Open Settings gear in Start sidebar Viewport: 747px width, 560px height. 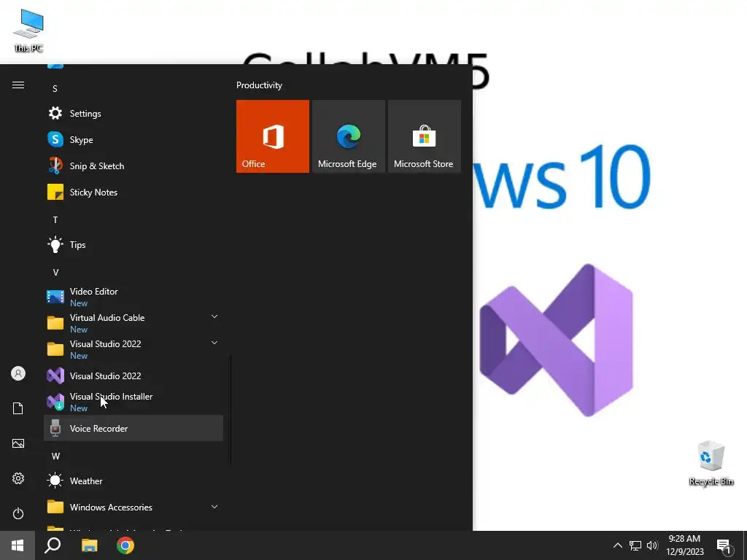tap(18, 478)
